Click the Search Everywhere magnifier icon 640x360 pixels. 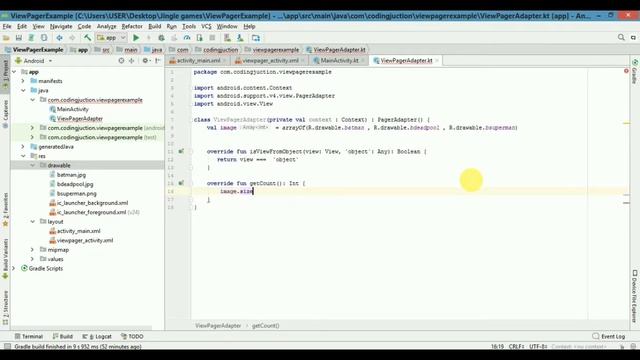click(x=621, y=38)
